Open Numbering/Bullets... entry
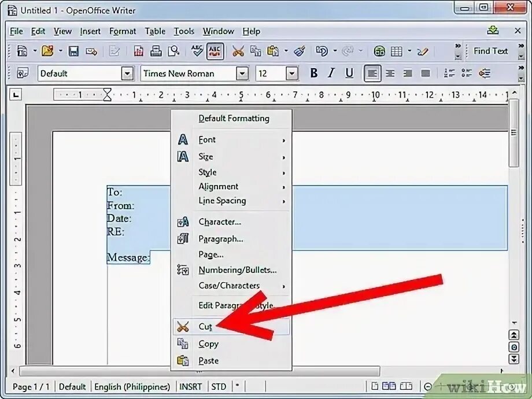This screenshot has height=399, width=532. coord(231,270)
